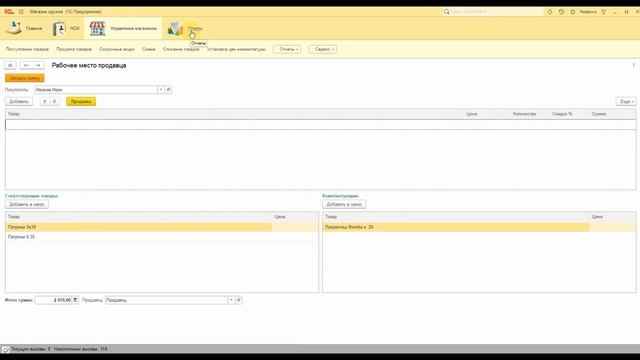The width and height of the screenshot is (640, 360).
Task: Select the Патронташ Beretta row
Action: click(479, 227)
